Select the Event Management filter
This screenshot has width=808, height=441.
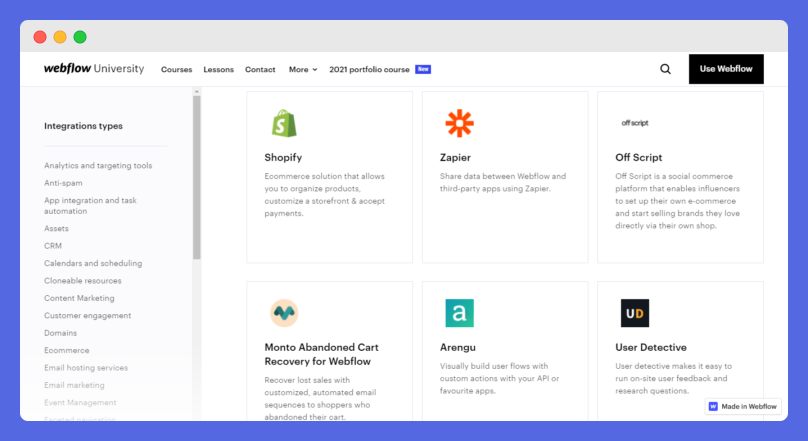pos(80,403)
